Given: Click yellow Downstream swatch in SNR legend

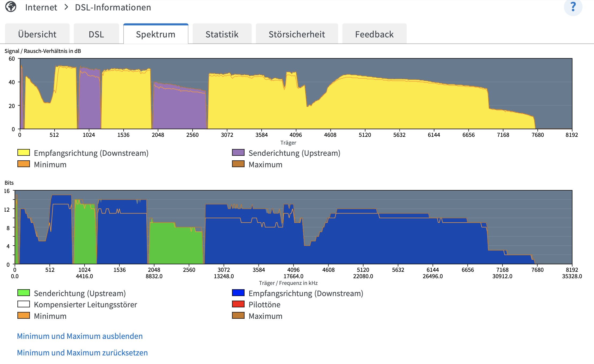Looking at the screenshot, I should [x=24, y=153].
